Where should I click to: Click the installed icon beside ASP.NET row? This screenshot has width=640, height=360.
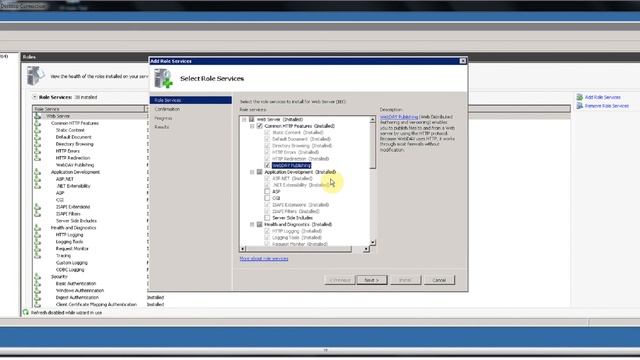point(38,179)
